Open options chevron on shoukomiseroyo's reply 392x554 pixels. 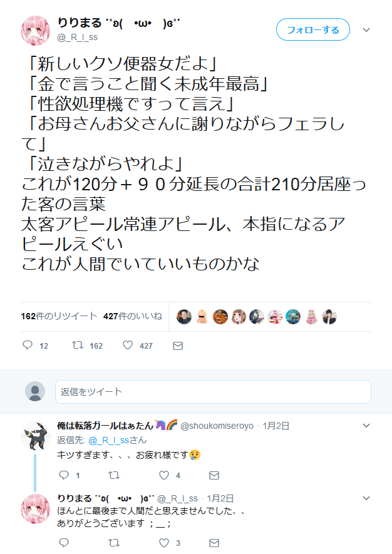click(366, 426)
